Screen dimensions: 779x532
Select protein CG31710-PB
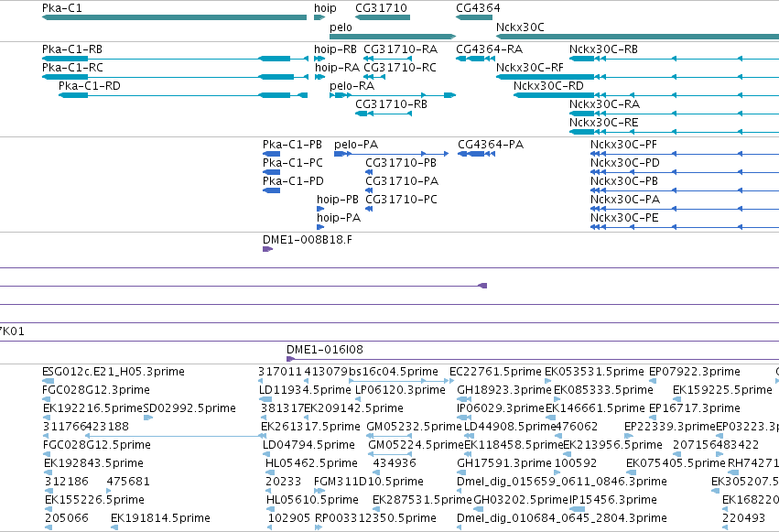tap(369, 172)
